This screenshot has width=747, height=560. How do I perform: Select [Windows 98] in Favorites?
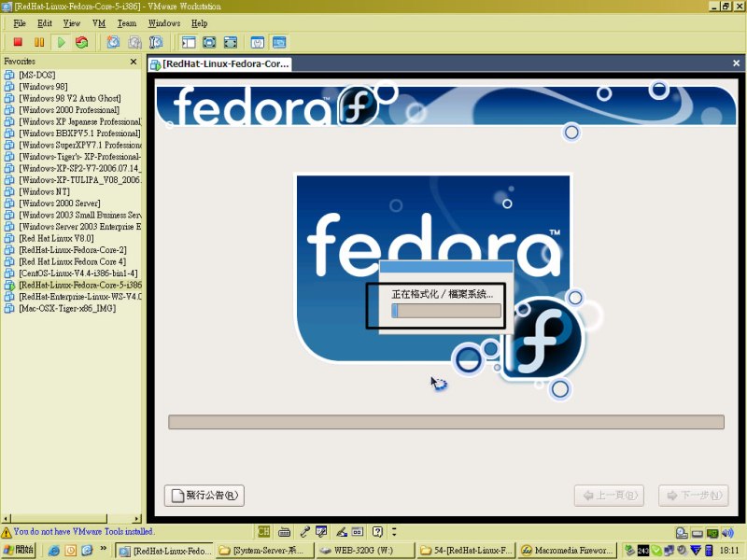click(x=43, y=87)
